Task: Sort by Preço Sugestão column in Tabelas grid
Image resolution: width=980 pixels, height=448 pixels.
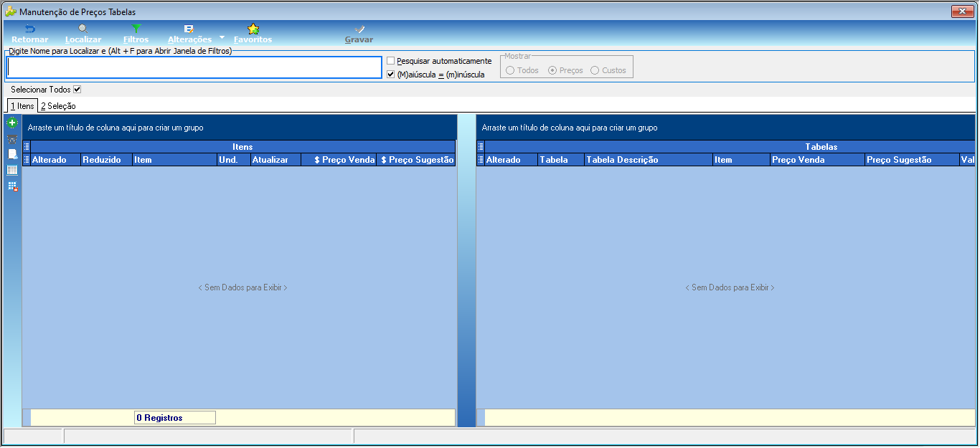Action: 911,160
